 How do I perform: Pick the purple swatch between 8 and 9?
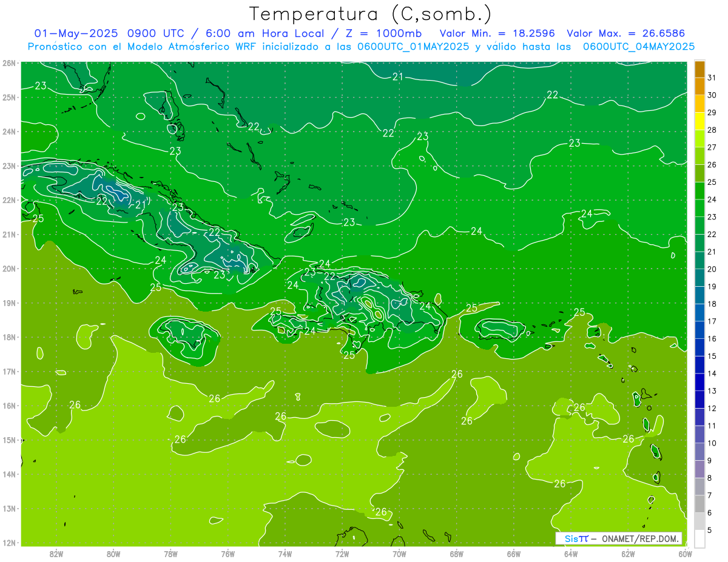(699, 469)
